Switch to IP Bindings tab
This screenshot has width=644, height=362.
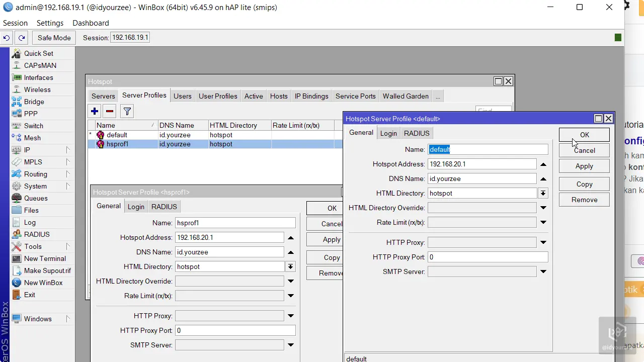click(311, 96)
